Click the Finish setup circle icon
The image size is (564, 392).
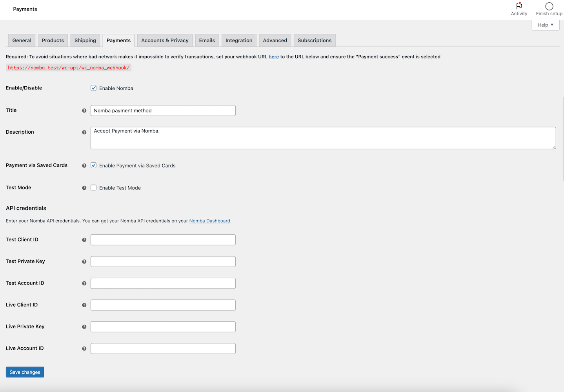tap(549, 6)
